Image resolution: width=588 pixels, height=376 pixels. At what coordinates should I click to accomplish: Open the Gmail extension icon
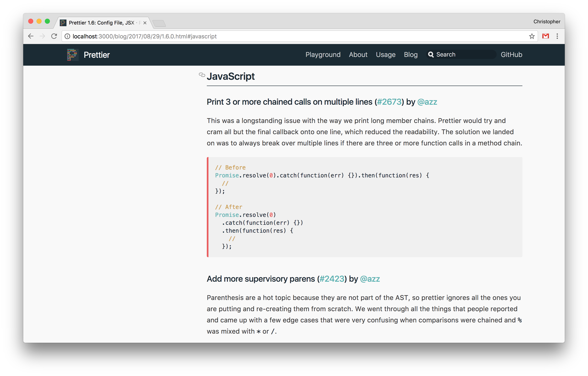pos(545,36)
